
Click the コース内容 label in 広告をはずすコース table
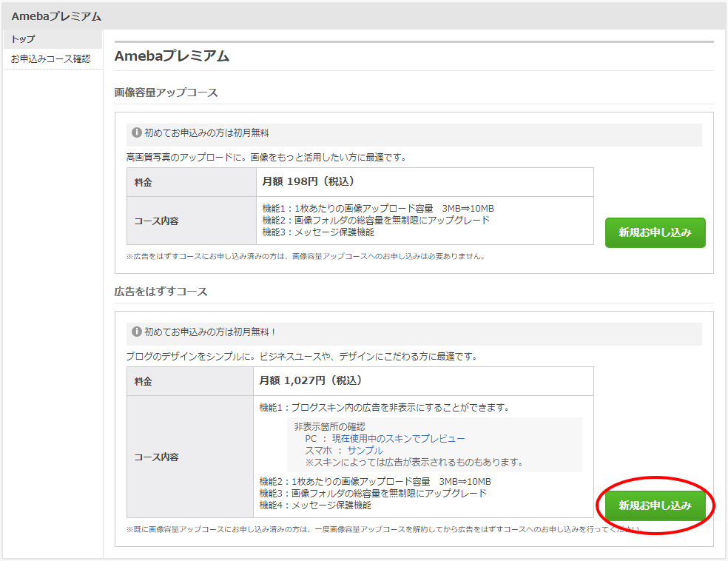click(x=156, y=457)
